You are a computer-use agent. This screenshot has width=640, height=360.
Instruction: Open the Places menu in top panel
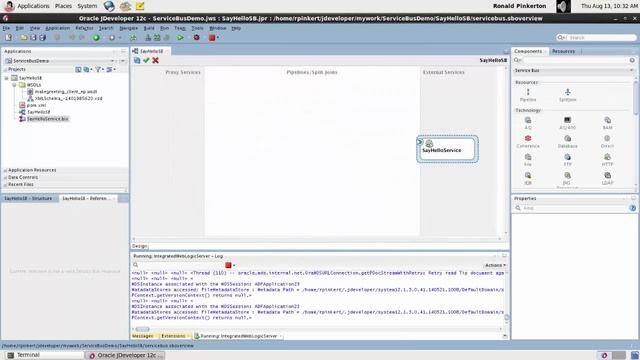coord(63,6)
